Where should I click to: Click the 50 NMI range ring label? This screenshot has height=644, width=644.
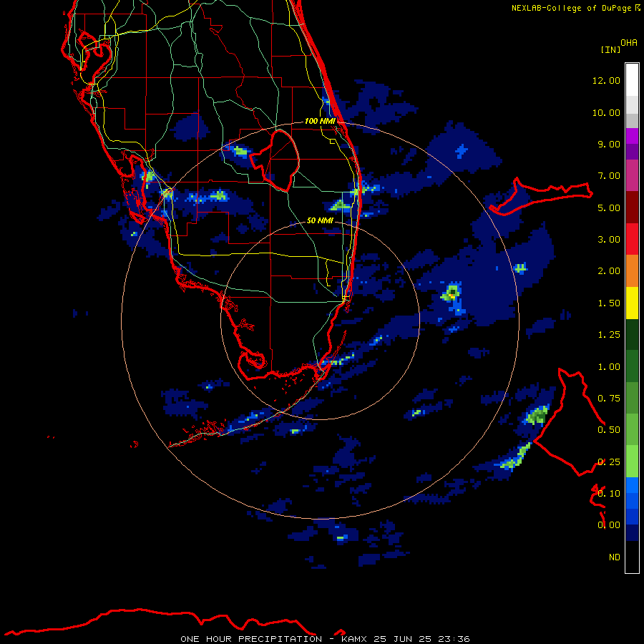pos(320,220)
